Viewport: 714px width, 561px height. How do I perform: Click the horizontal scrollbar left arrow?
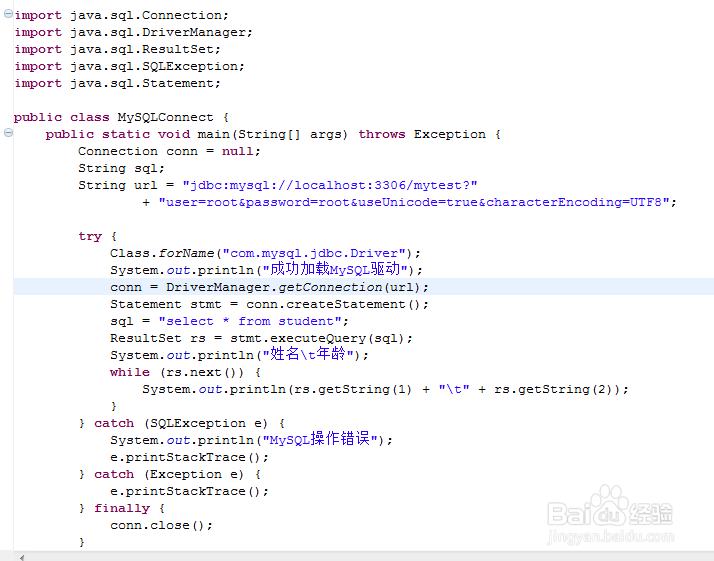[x=21, y=557]
